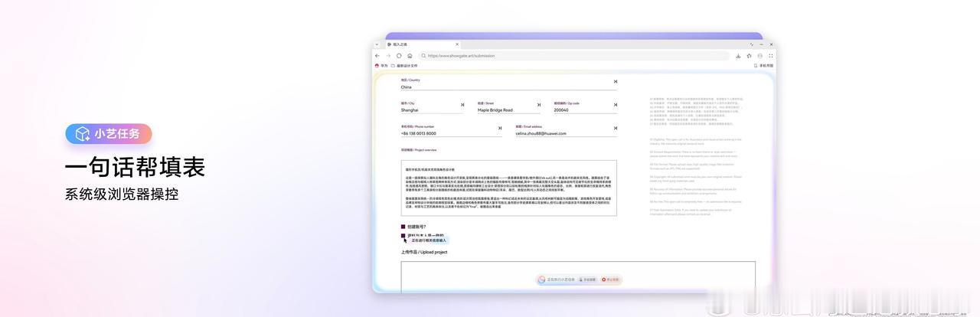
Task: Close the 绘入之境 tab
Action: tap(457, 44)
